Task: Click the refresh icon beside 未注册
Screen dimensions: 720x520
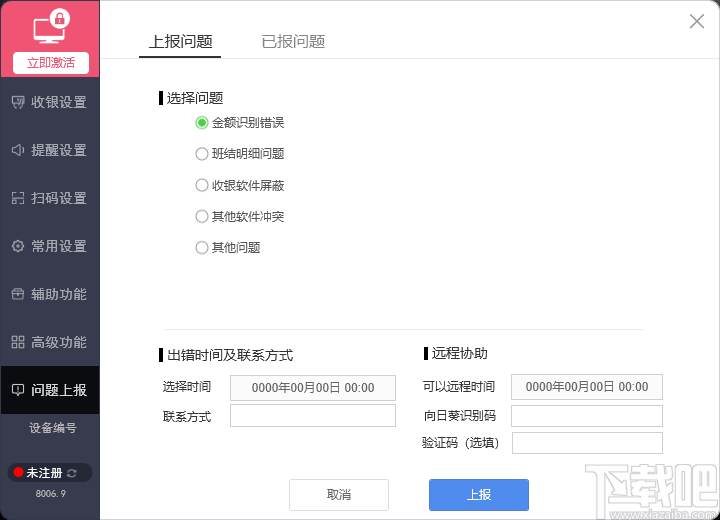Action: [x=72, y=473]
